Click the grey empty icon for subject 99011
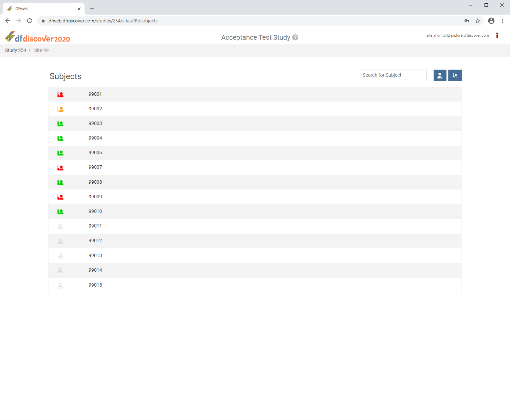 click(x=60, y=226)
